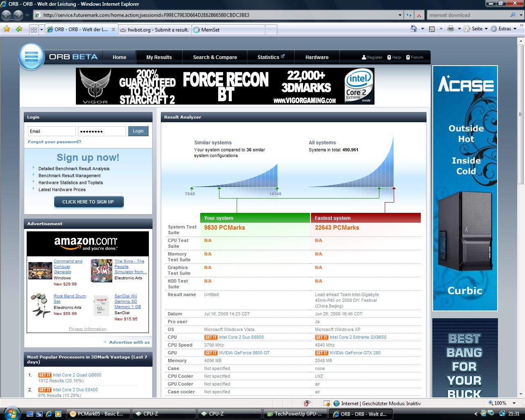Switch to TechPowerUp GPU-Z taskbar window

pyautogui.click(x=295, y=414)
